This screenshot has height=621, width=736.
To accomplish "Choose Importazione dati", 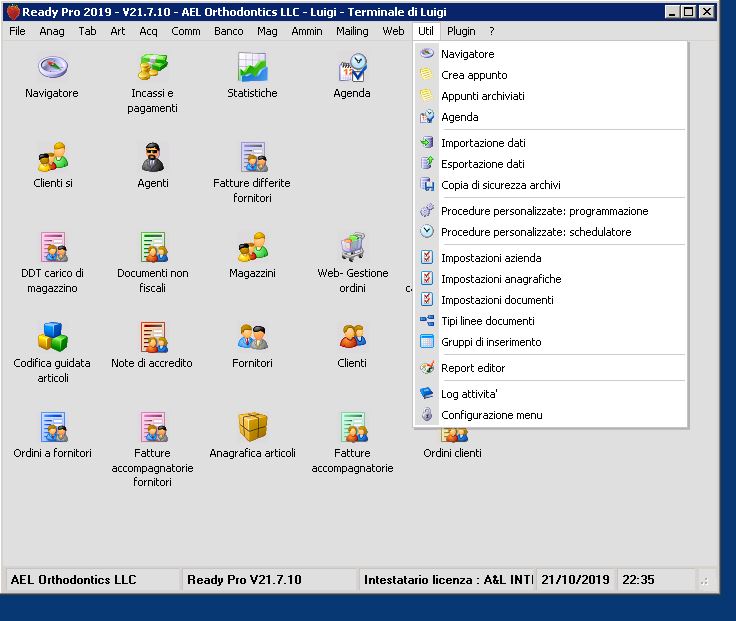I will [551, 143].
